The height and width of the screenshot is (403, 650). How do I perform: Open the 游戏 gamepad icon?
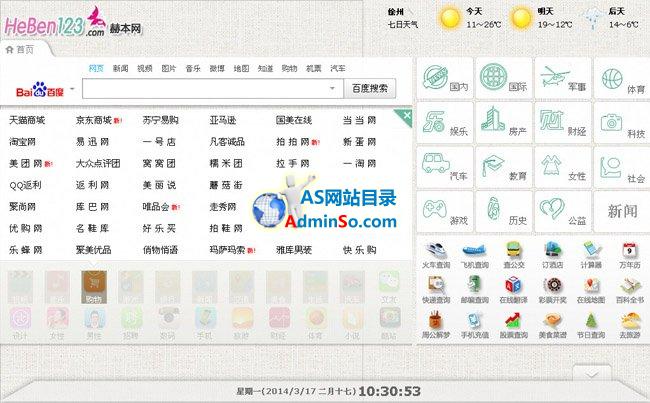click(x=445, y=211)
